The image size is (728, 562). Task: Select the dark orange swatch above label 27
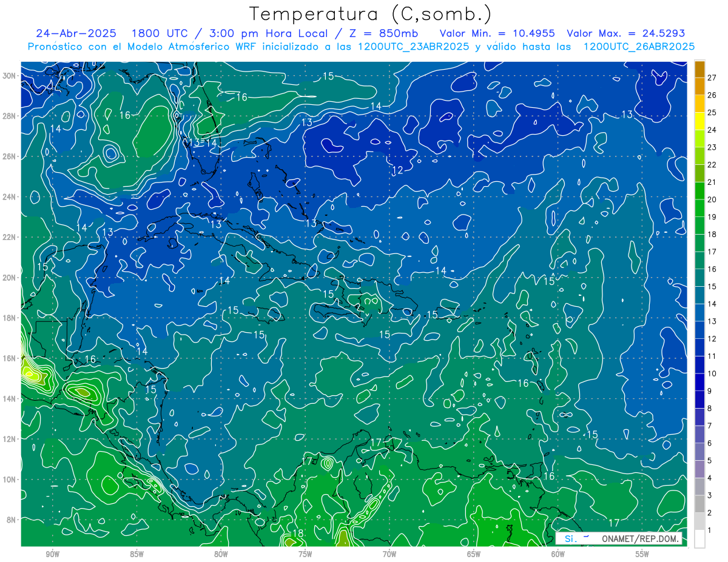(699, 69)
